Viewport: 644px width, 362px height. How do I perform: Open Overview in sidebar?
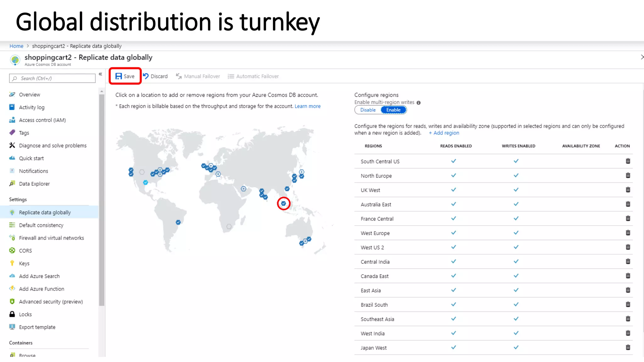30,95
